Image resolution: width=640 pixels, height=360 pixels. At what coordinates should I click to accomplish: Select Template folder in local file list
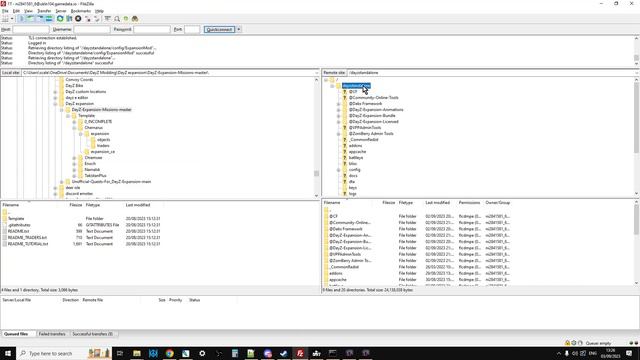16,219
